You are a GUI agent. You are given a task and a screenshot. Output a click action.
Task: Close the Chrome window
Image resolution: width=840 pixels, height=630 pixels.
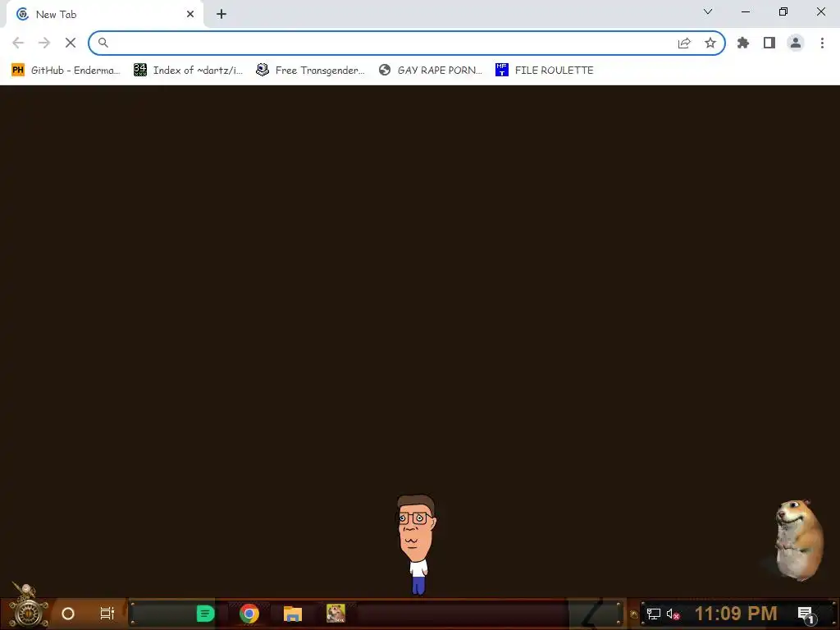[x=820, y=11]
